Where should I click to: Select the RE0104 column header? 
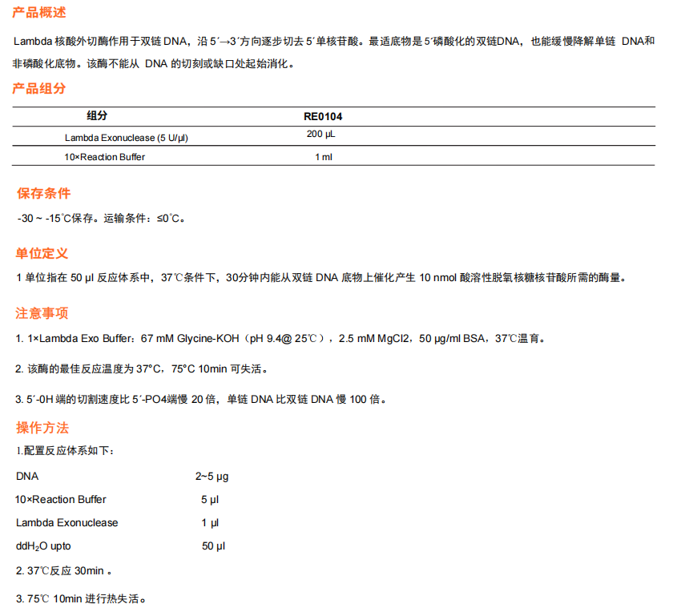click(323, 117)
